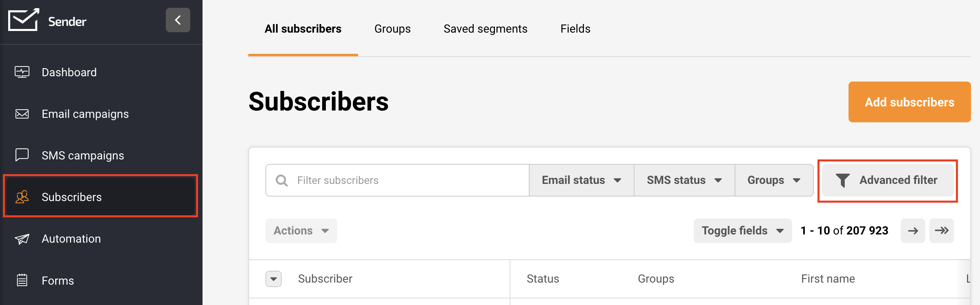Viewport: 980px width, 305px height.
Task: Click the Automation paper plane icon
Action: coord(22,239)
